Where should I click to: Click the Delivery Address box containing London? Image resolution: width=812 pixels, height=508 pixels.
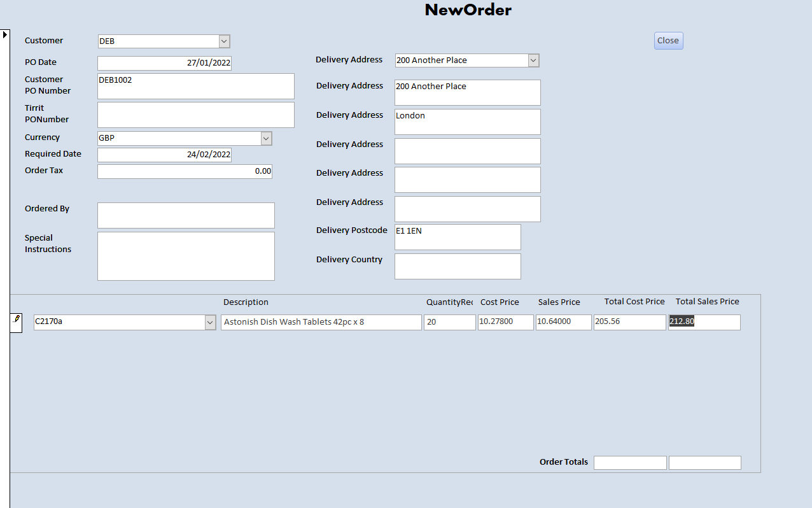pos(468,122)
